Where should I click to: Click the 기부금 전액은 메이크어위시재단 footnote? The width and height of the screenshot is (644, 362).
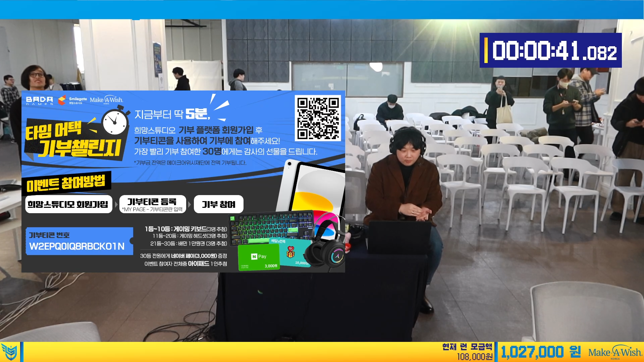190,163
